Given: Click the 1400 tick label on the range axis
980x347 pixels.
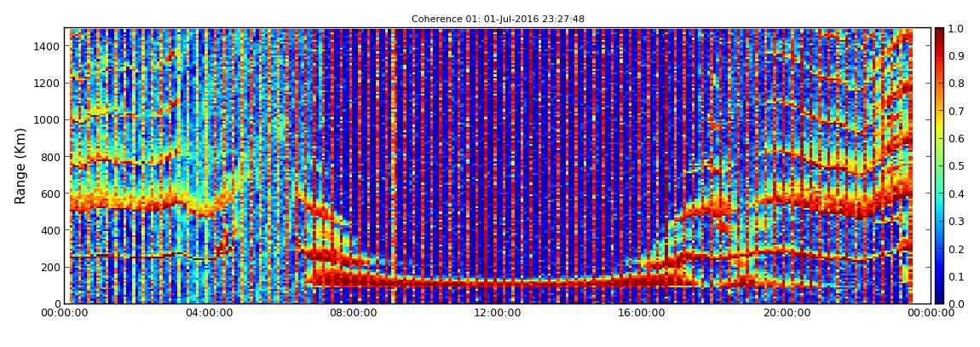Looking at the screenshot, I should (48, 46).
